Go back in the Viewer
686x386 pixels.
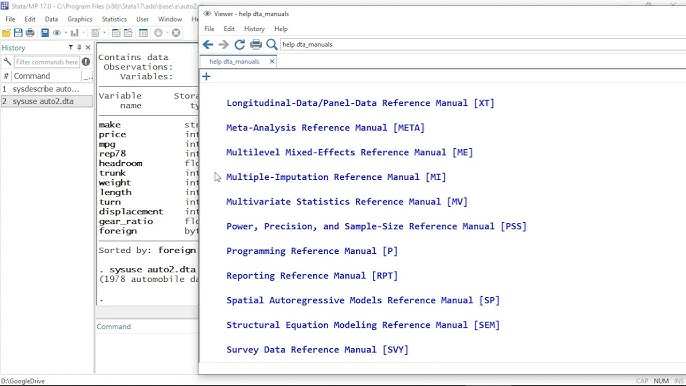[x=208, y=44]
